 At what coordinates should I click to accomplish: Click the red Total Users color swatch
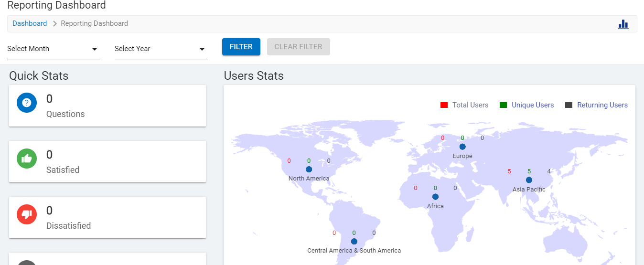coord(444,105)
